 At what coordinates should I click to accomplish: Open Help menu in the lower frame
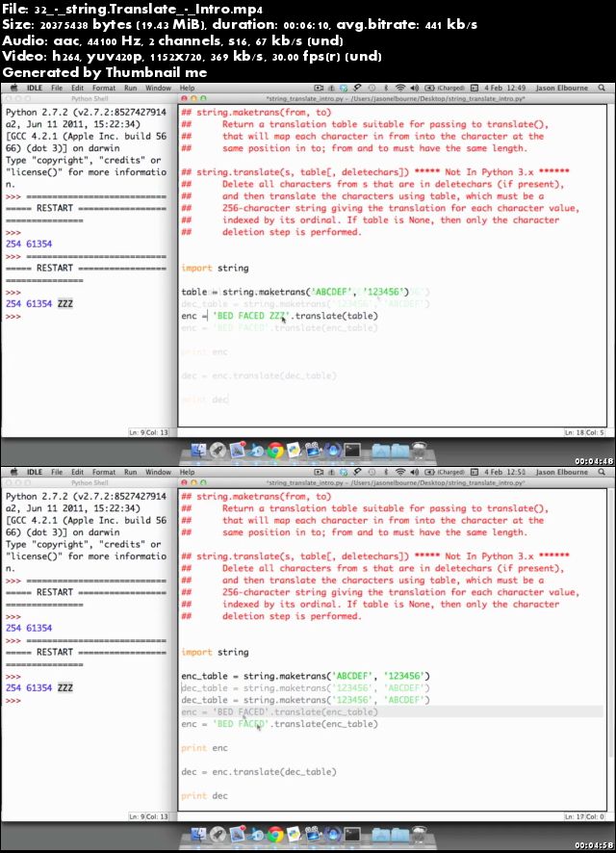(x=187, y=472)
